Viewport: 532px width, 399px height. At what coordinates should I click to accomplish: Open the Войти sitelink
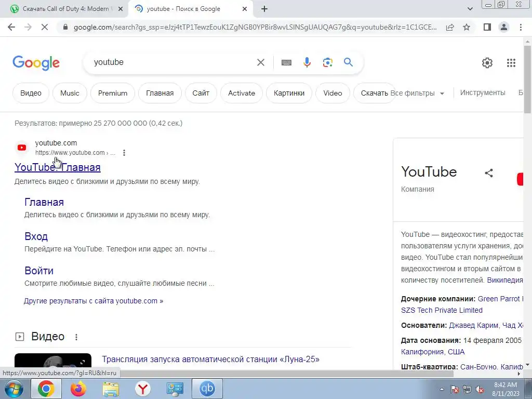click(39, 271)
